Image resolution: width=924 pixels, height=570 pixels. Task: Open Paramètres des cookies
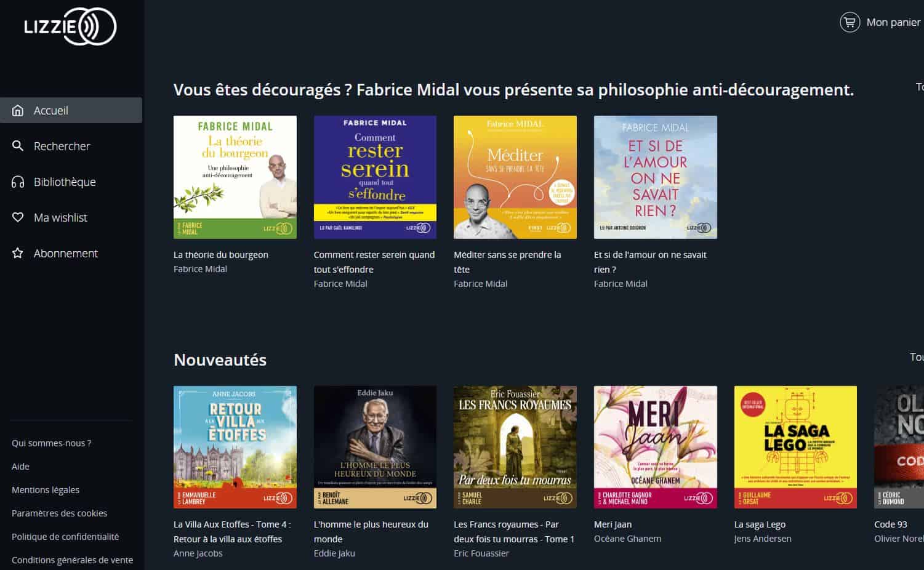pos(59,513)
